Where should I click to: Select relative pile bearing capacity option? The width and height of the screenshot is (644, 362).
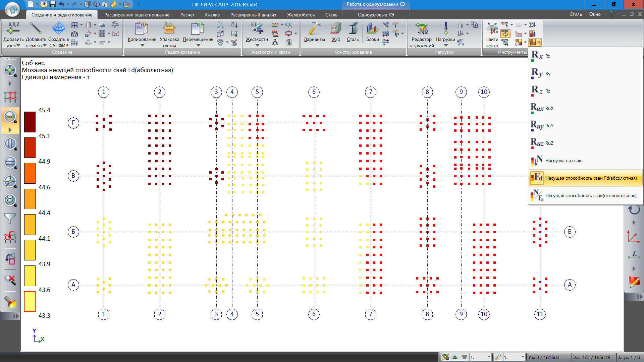(x=590, y=195)
